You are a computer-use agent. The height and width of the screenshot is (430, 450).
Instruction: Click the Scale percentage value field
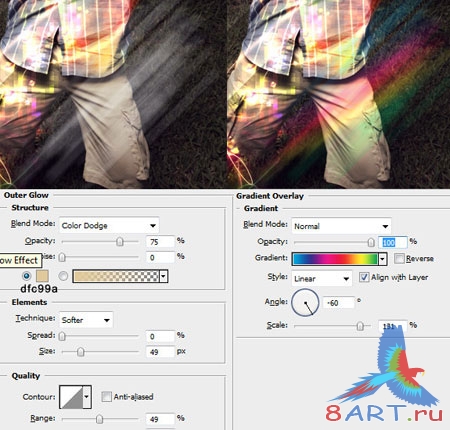[x=393, y=326]
